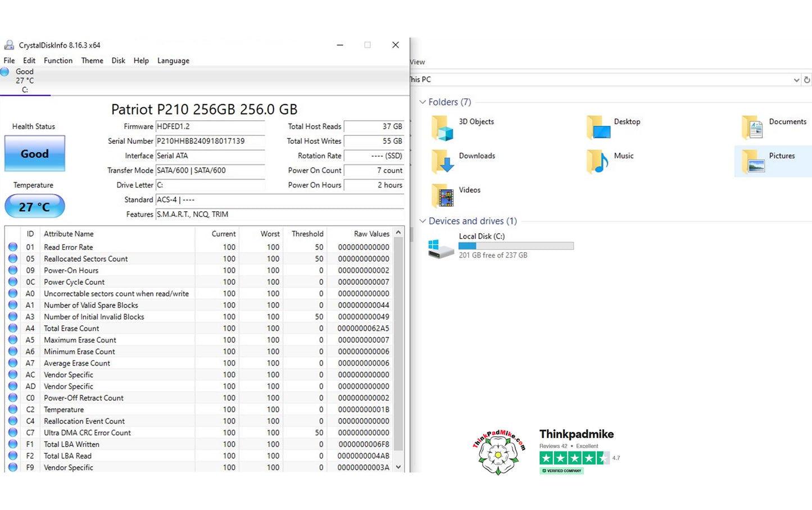
Task: Open the address bar dropdown in Explorer
Action: [796, 80]
